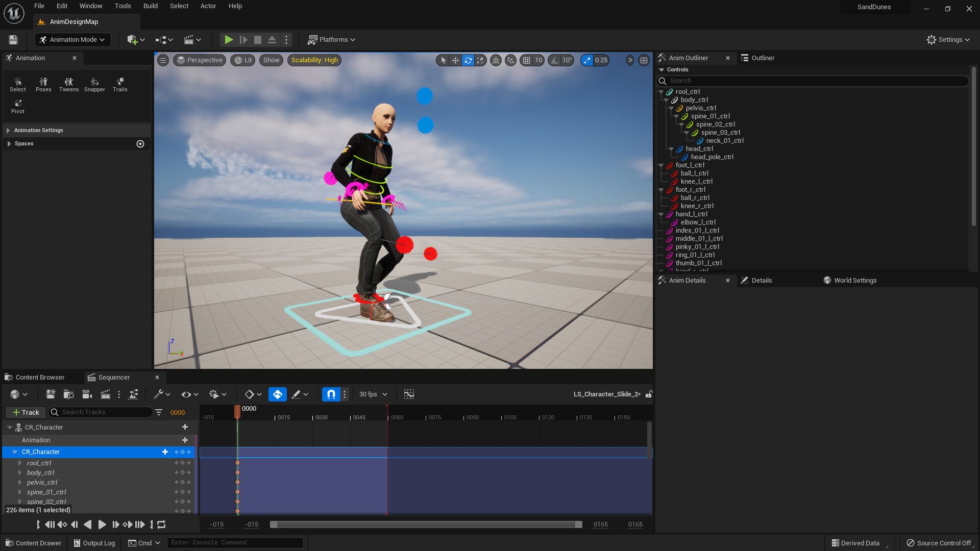Screen dimensions: 980x551
Task: Click the Sequencer horizontal range scrollbar
Action: tap(426, 524)
